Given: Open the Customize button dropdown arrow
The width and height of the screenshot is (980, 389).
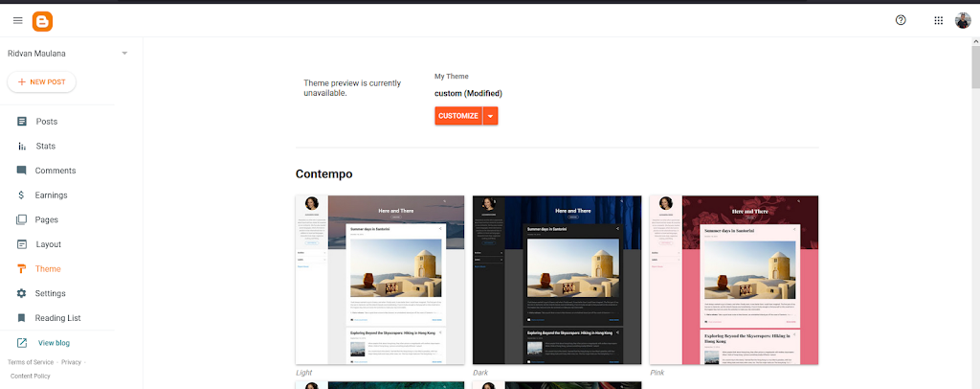Looking at the screenshot, I should [x=491, y=116].
